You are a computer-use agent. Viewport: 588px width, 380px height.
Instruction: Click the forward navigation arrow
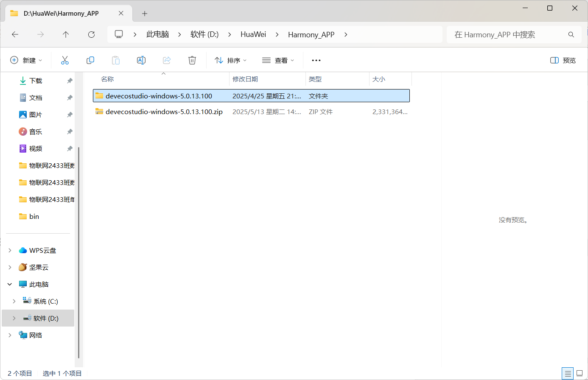[41, 34]
